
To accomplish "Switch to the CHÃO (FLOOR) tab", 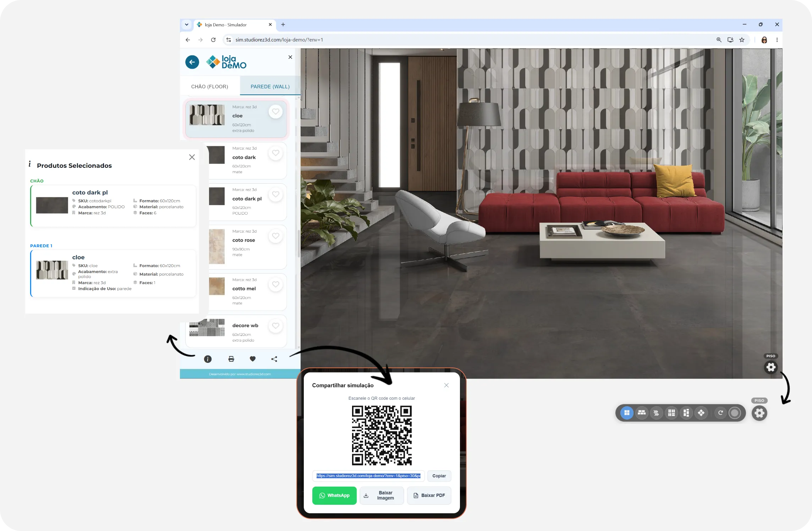I will pyautogui.click(x=210, y=87).
